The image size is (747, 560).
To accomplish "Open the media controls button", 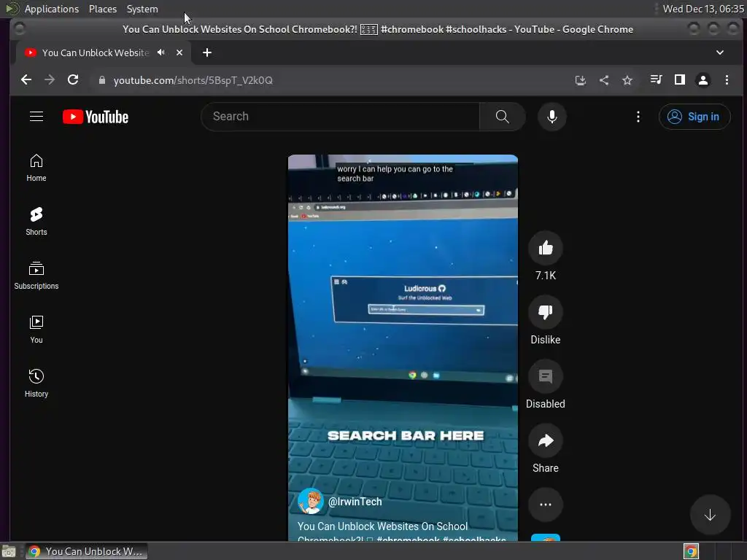I will click(656, 80).
